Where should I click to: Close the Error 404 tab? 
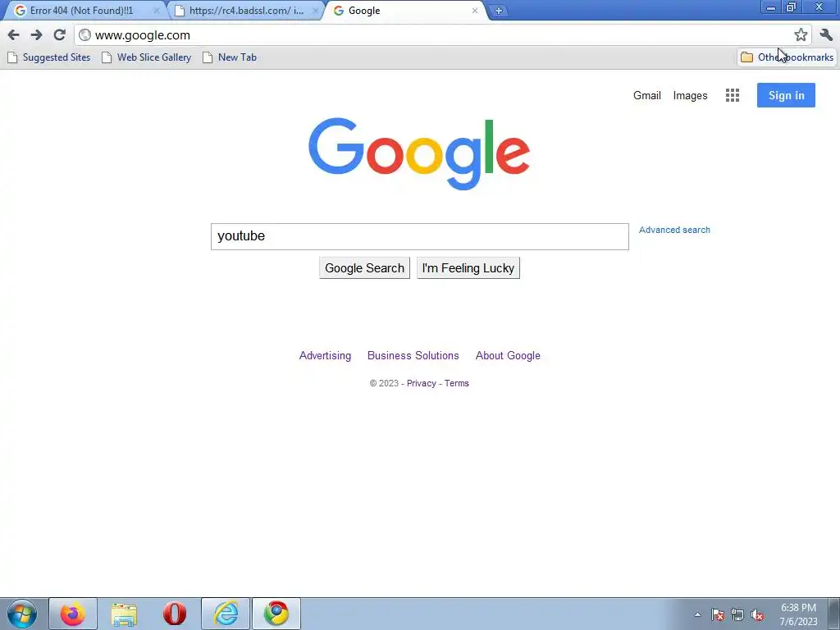pyautogui.click(x=157, y=11)
